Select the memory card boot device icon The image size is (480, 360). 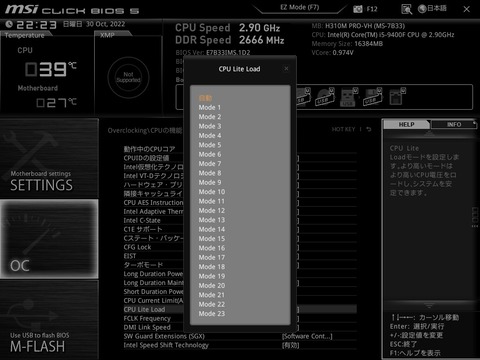point(397,97)
